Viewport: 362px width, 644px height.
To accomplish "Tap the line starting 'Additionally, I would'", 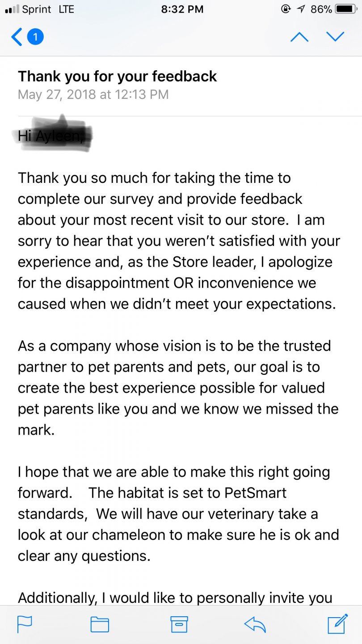I will (175, 597).
